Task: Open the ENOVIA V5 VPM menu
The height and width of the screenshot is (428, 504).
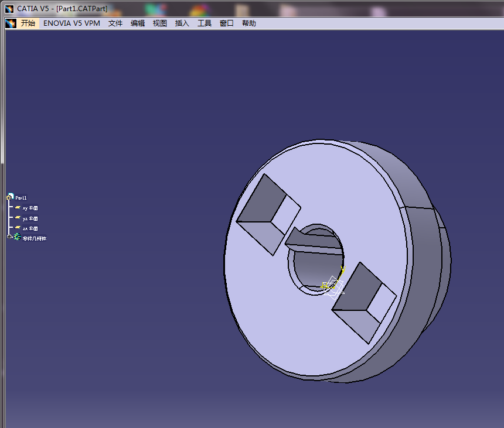Action: [x=71, y=23]
